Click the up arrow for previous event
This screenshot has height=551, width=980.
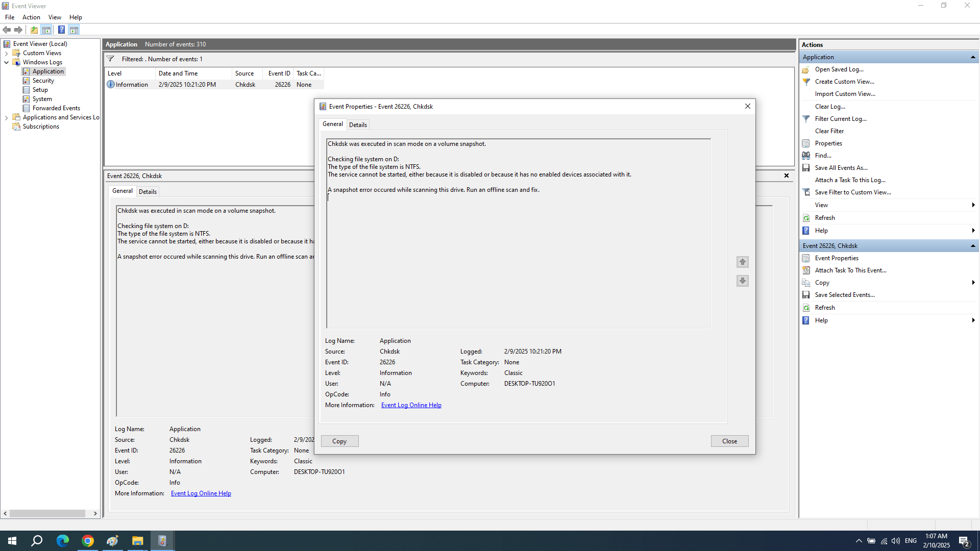[742, 262]
